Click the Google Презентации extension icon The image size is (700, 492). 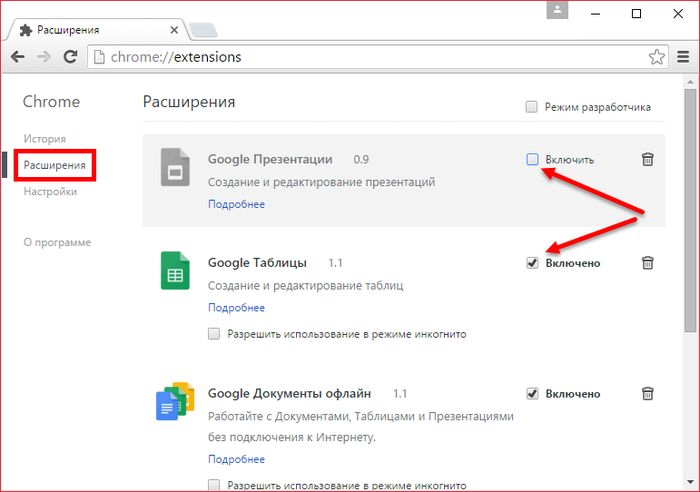click(x=175, y=167)
